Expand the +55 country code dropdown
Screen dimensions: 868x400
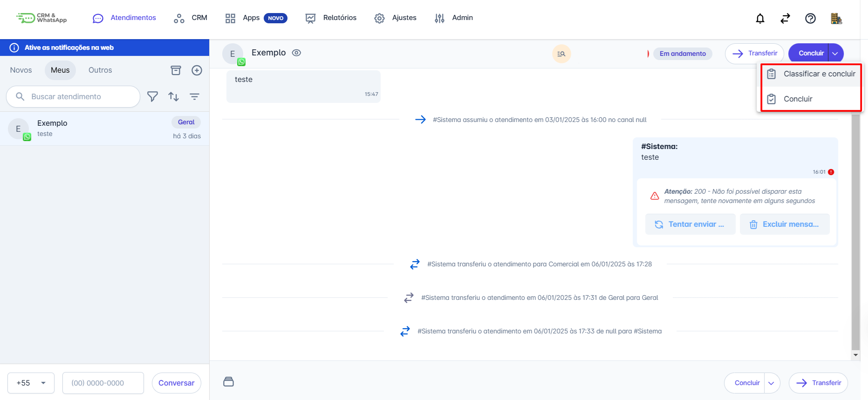tap(31, 383)
